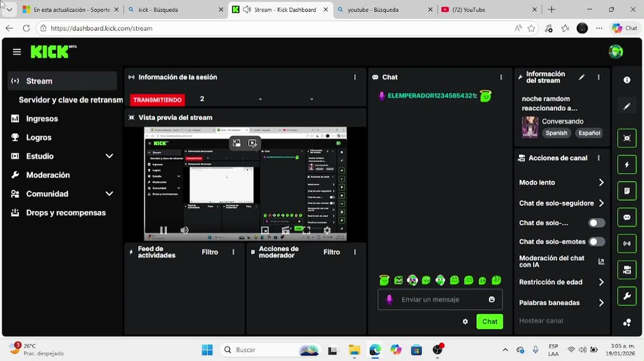Screen dimensions: 644x361
Task: Toggle the stream info wrench icon
Action: point(627,296)
